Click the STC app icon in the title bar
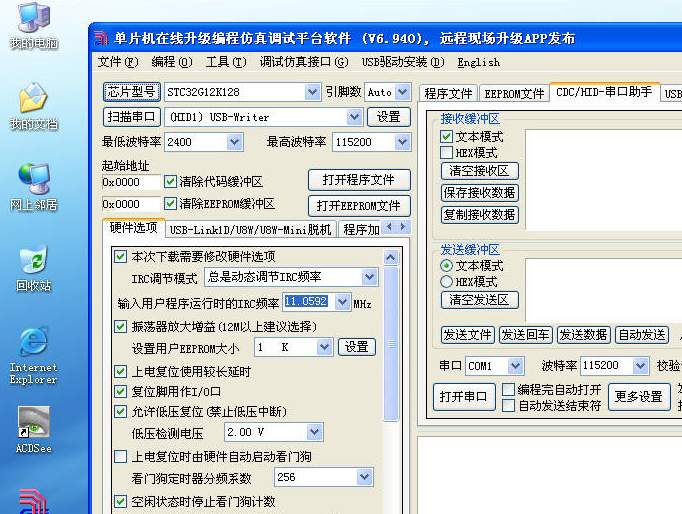 tap(101, 38)
